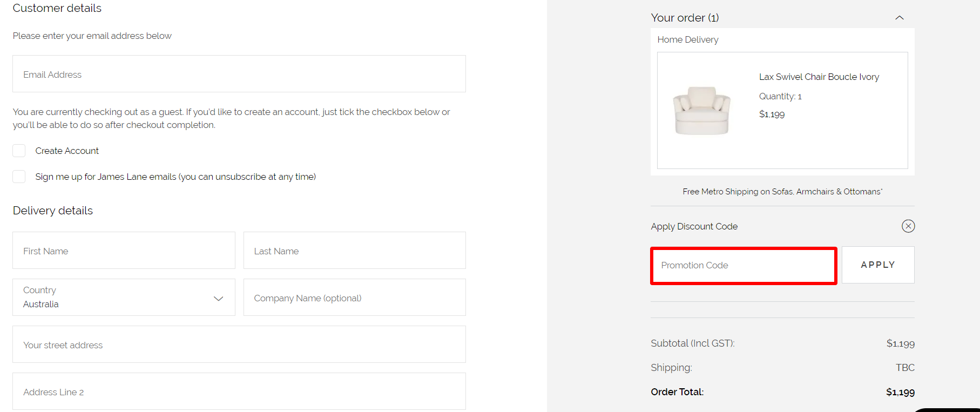Click the Email Address input field
The height and width of the screenshot is (412, 980).
coord(239,73)
